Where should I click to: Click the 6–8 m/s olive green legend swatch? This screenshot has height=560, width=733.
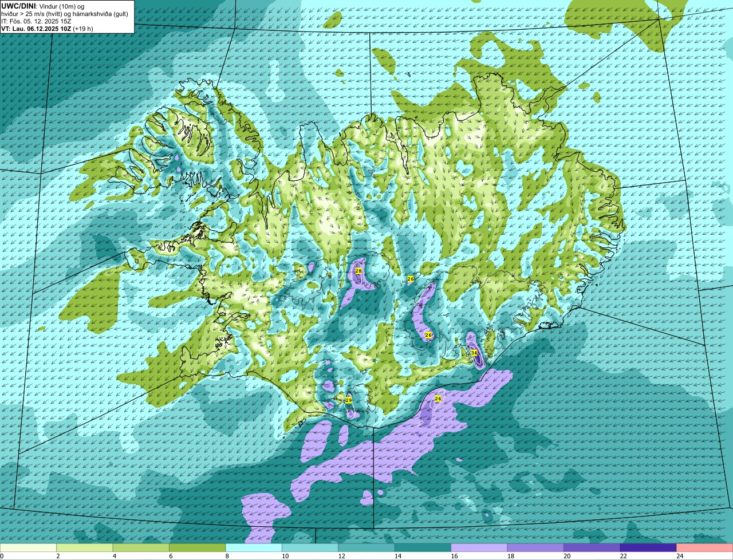[198, 547]
